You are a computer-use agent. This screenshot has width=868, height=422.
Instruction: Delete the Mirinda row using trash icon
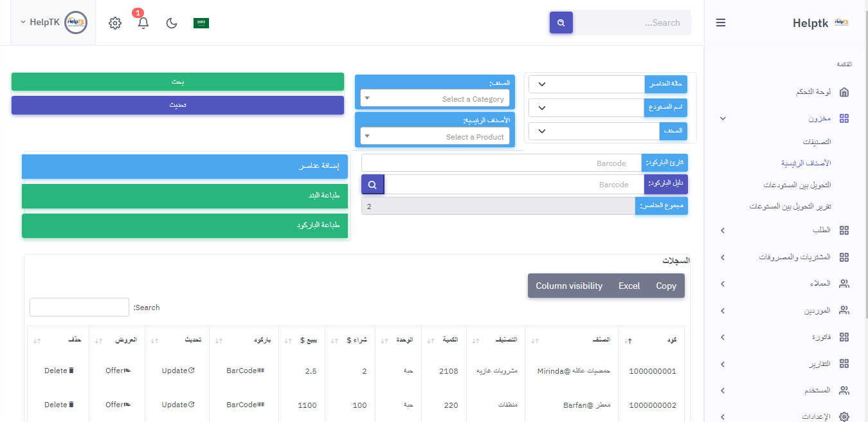point(71,371)
